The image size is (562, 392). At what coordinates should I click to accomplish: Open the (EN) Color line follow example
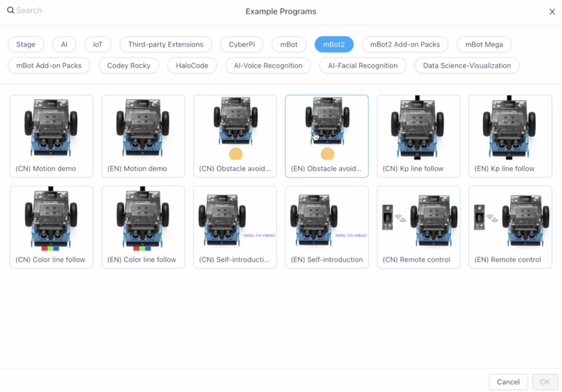click(x=143, y=227)
